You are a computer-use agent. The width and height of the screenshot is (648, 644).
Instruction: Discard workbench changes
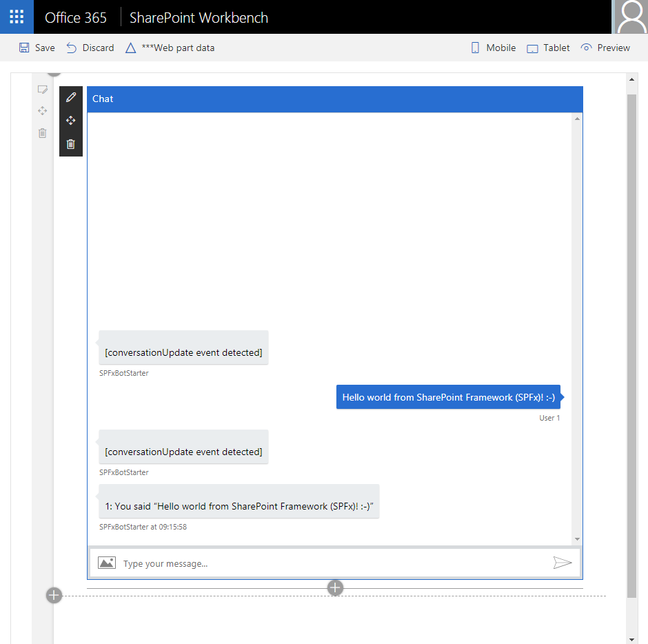coord(90,48)
